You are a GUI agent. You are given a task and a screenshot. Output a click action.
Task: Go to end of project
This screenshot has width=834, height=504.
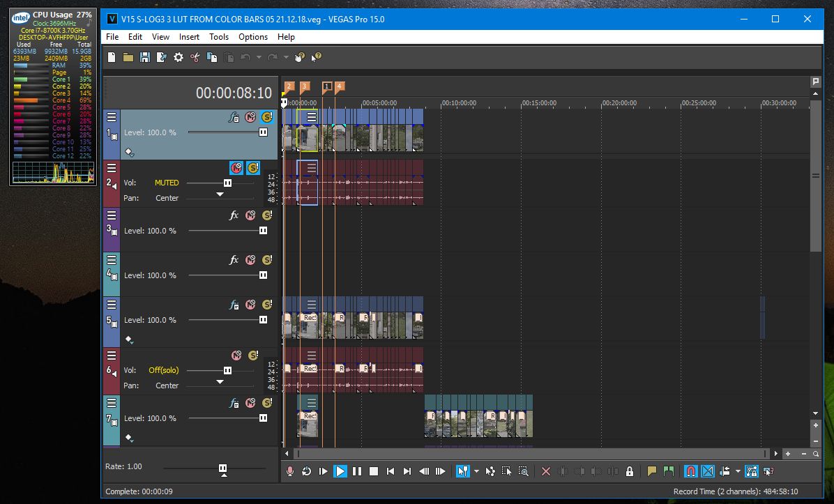(407, 471)
